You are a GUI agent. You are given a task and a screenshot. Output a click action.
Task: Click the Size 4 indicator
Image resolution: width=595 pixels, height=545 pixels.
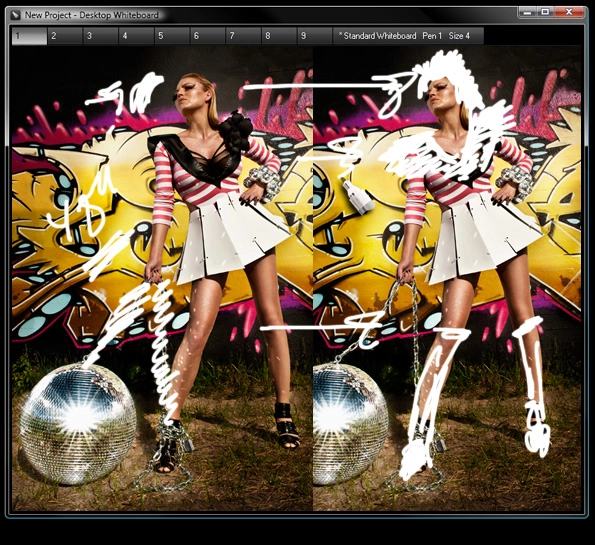(x=459, y=36)
